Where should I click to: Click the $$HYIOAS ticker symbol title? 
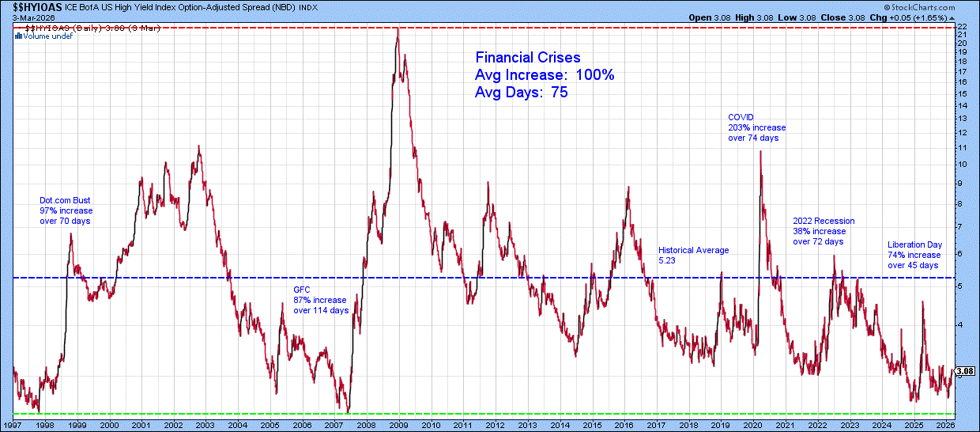32,6
